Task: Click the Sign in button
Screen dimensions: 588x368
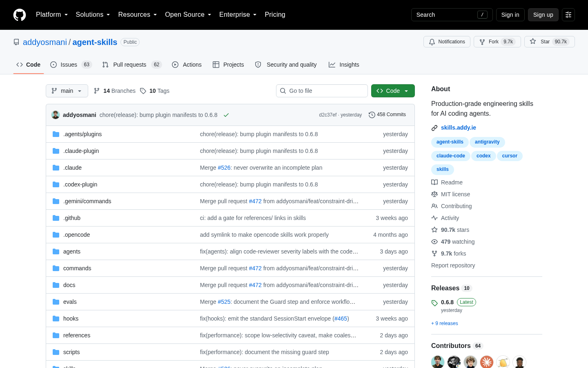Action: (x=510, y=15)
